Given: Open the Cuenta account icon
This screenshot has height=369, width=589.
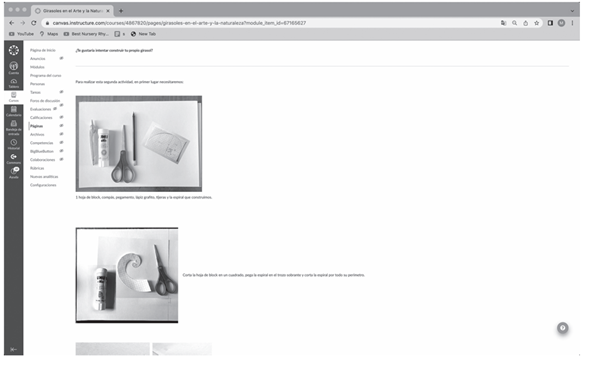Looking at the screenshot, I should 14,68.
